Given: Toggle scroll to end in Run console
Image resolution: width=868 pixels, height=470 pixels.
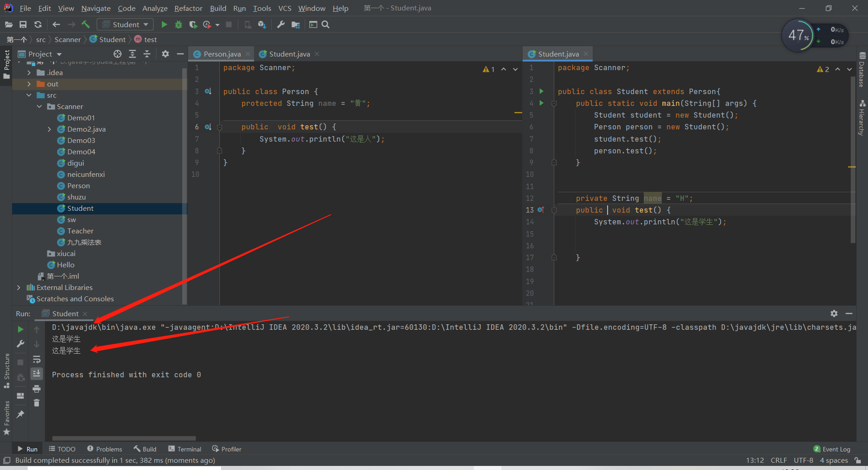Looking at the screenshot, I should click(37, 373).
